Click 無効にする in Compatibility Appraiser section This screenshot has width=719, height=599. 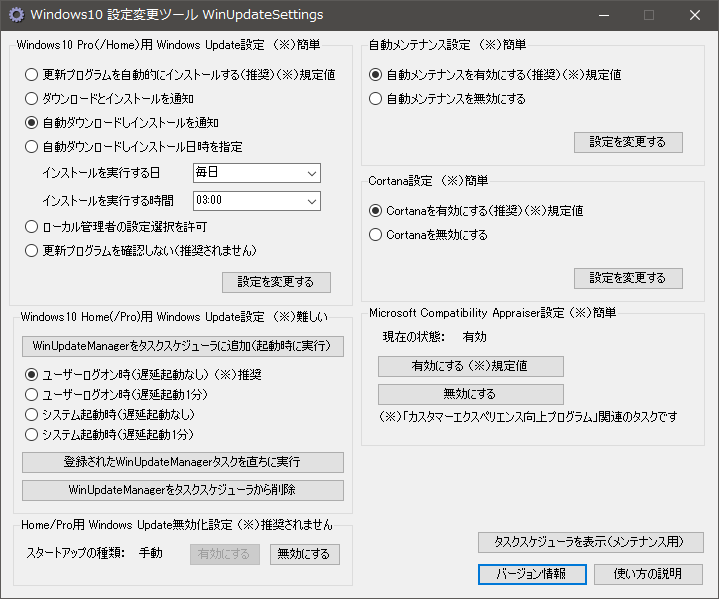(470, 394)
